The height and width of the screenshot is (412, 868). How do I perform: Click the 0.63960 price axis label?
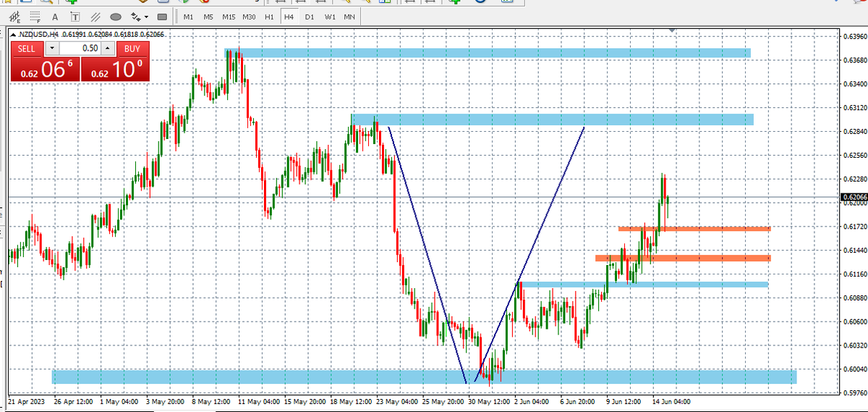pyautogui.click(x=854, y=36)
